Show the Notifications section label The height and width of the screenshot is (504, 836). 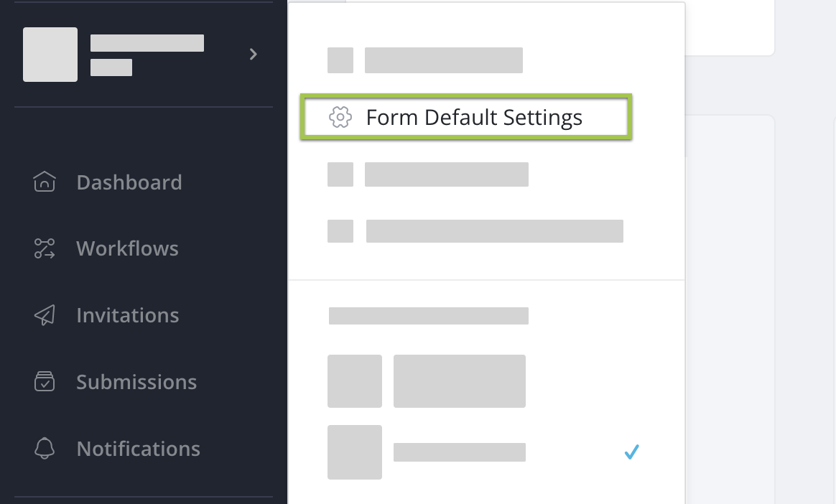(x=138, y=449)
